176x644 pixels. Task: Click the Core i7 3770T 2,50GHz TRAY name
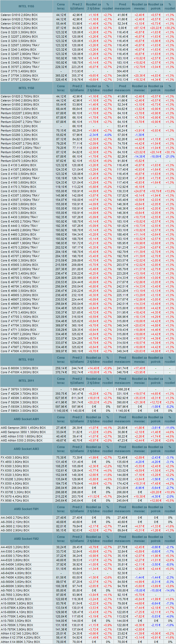coord(20,80)
